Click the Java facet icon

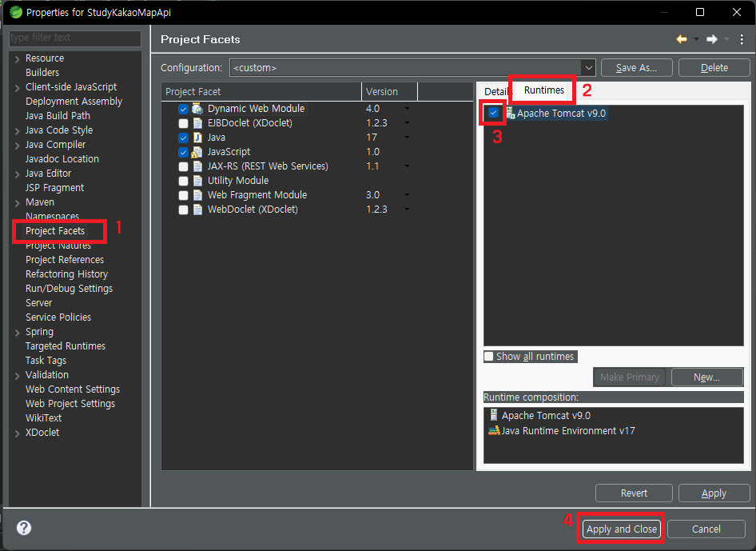[197, 138]
